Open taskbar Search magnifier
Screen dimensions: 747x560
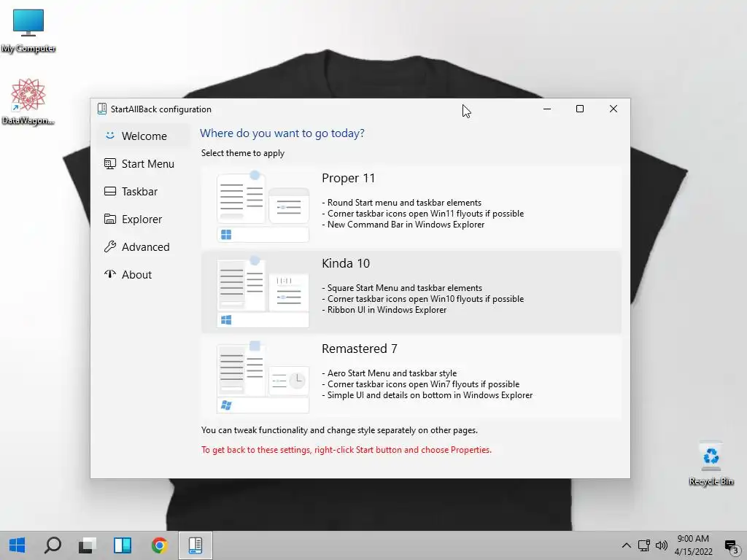click(x=53, y=545)
